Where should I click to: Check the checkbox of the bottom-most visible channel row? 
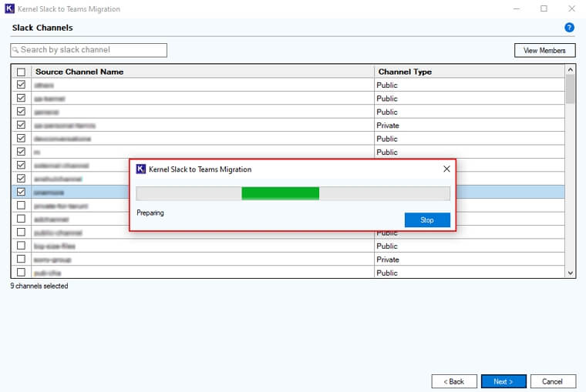point(22,272)
